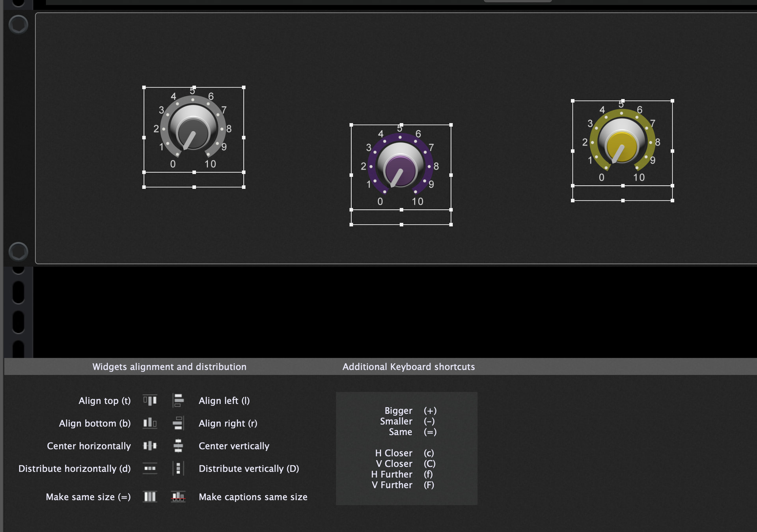The width and height of the screenshot is (757, 532).
Task: Click the Make same size icon
Action: pos(150,497)
